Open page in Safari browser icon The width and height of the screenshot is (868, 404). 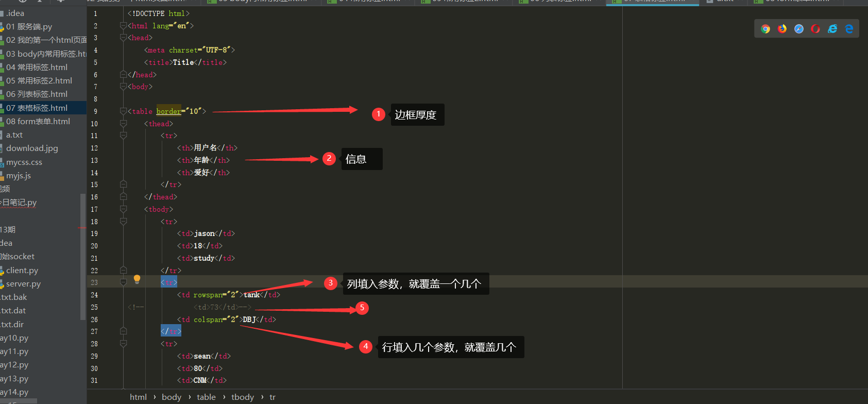point(799,29)
